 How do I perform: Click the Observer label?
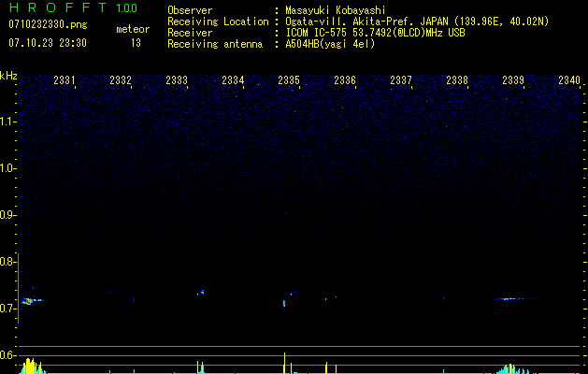coord(190,10)
